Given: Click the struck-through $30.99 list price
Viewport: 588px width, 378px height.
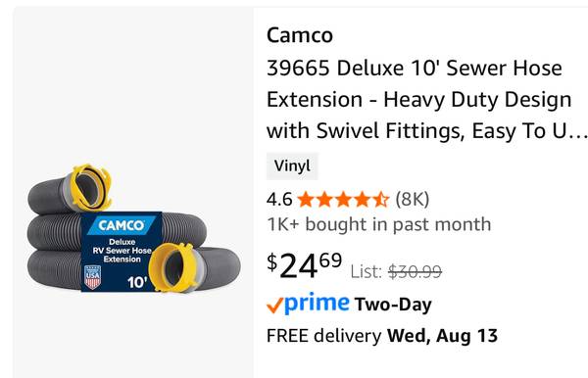Looking at the screenshot, I should [415, 271].
